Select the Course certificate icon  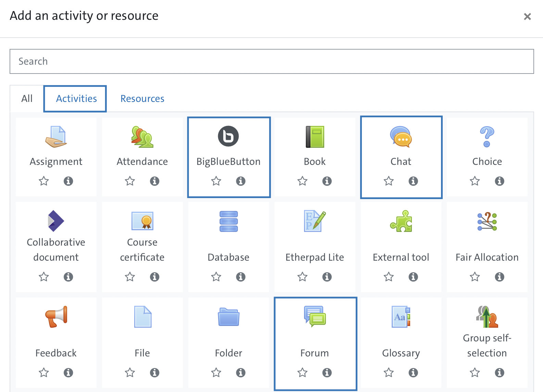pos(142,221)
